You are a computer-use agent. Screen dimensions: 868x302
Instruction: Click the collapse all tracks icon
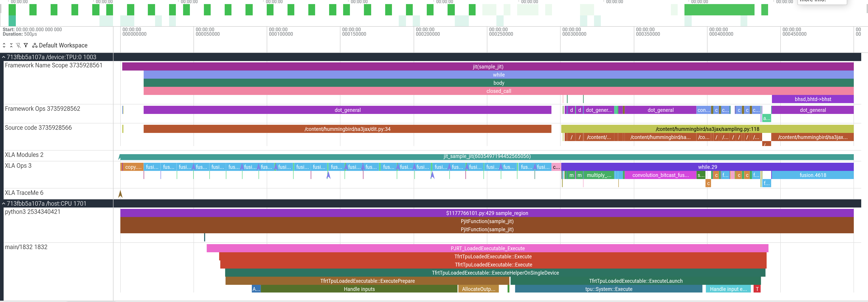(11, 45)
